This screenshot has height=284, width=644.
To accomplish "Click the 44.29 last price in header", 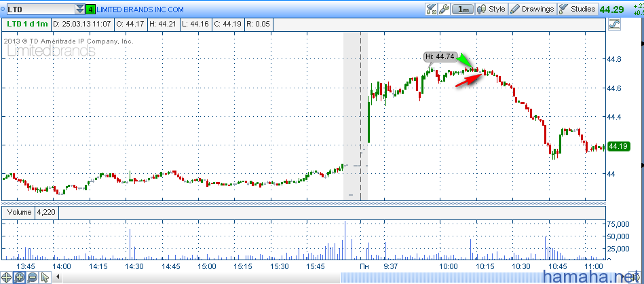I will point(611,9).
